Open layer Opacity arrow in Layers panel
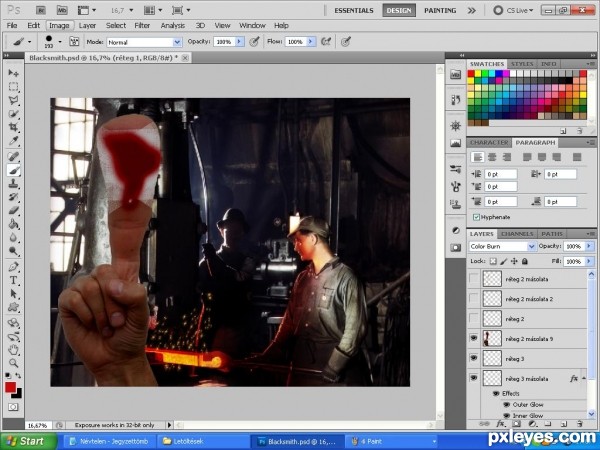This screenshot has width=600, height=450. click(589, 246)
